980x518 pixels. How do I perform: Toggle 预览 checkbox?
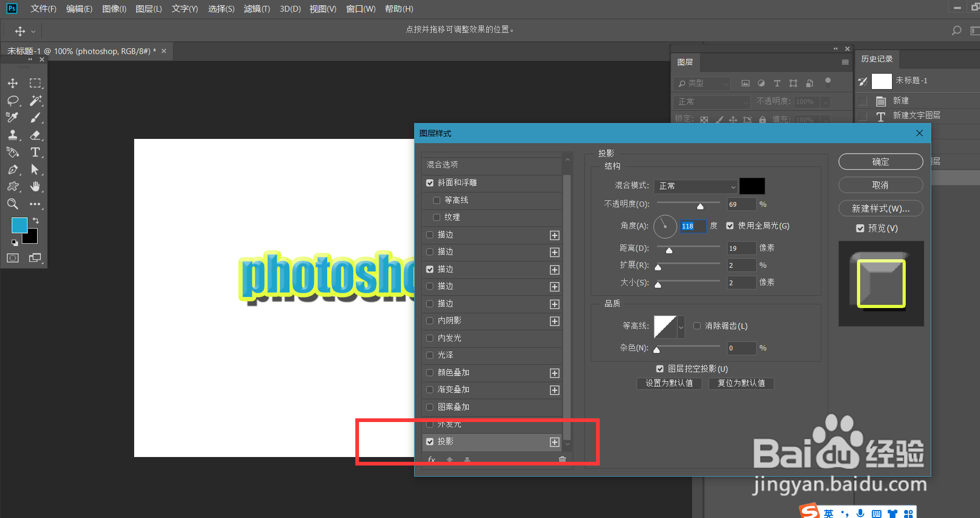click(860, 229)
